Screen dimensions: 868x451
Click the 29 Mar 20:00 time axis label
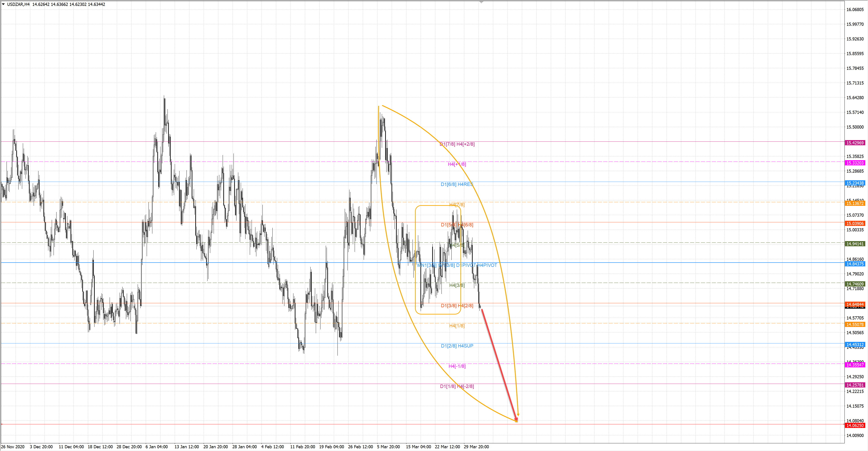(x=476, y=447)
